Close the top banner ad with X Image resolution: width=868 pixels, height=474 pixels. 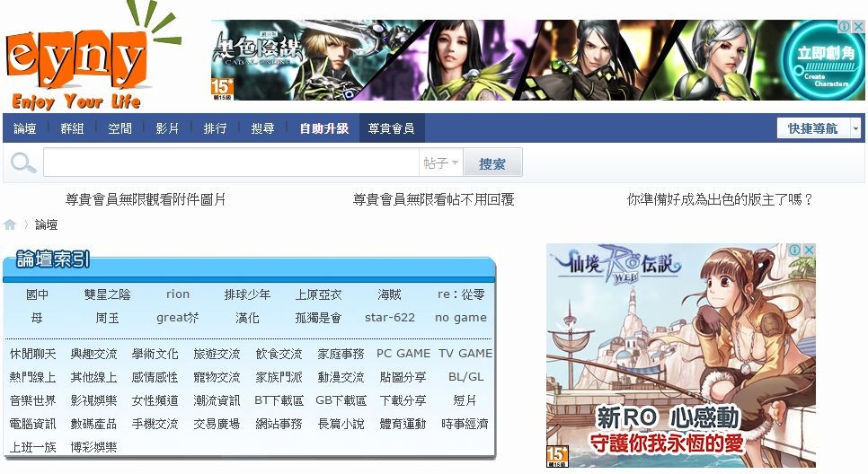(x=858, y=27)
